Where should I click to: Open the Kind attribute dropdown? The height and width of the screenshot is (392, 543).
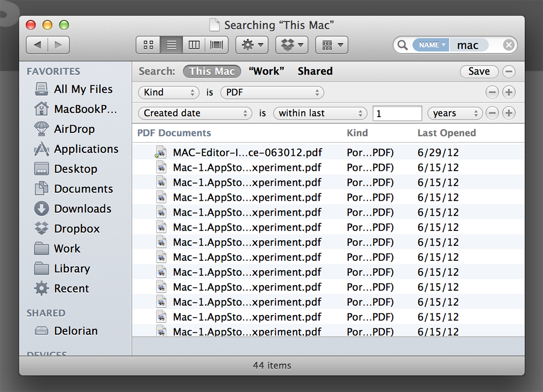169,92
